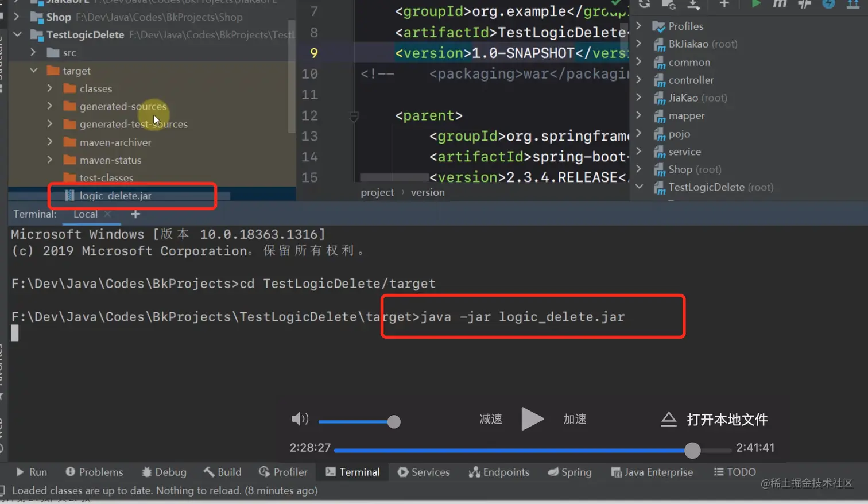Open the Run tool window
The image size is (868, 504).
32,472
